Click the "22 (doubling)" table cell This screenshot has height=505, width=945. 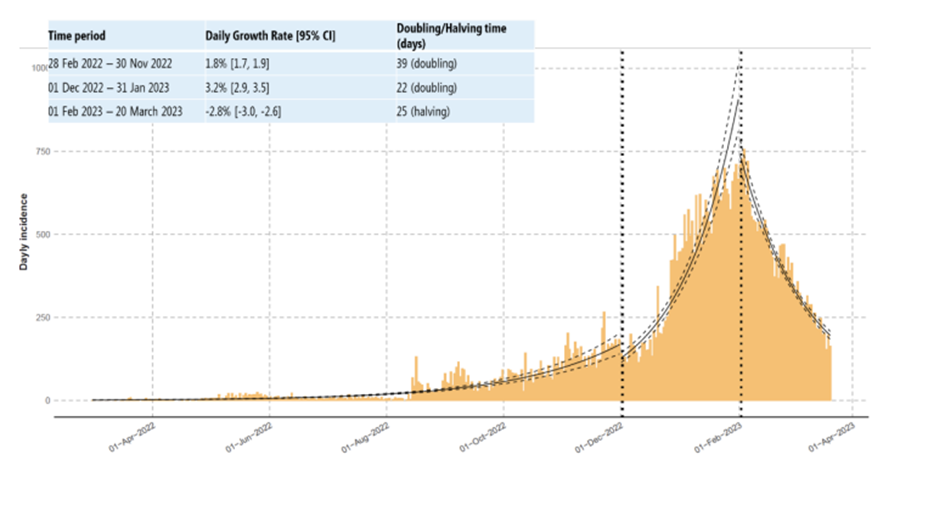pyautogui.click(x=430, y=87)
